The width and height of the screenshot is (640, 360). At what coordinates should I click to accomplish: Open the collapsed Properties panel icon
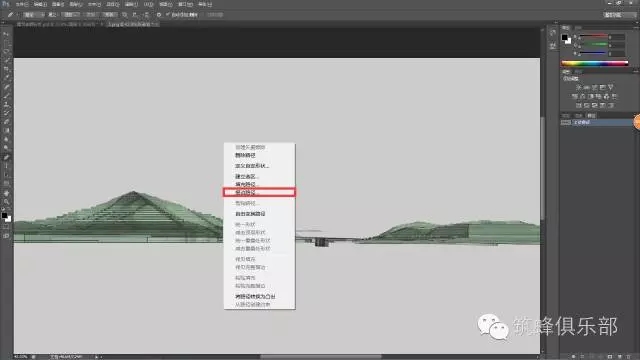click(x=553, y=46)
